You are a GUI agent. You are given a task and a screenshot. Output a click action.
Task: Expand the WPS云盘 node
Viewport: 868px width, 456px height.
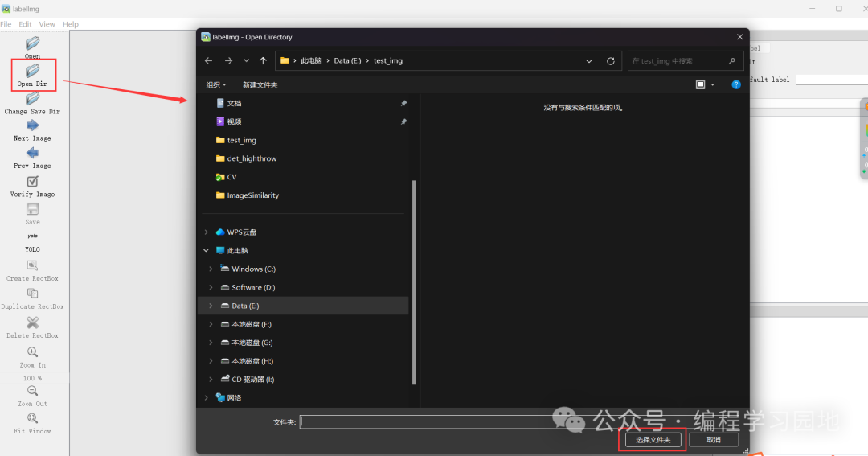click(x=206, y=232)
